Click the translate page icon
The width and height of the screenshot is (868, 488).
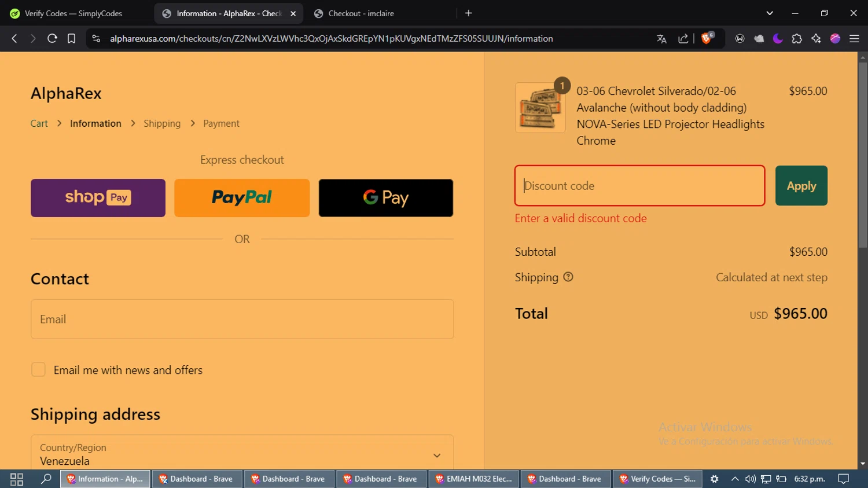pos(662,39)
